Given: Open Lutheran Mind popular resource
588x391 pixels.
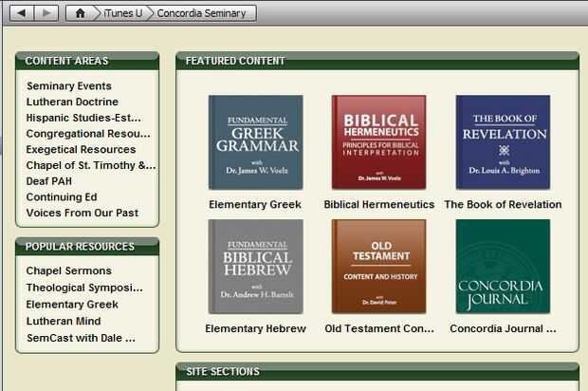Looking at the screenshot, I should (x=64, y=321).
